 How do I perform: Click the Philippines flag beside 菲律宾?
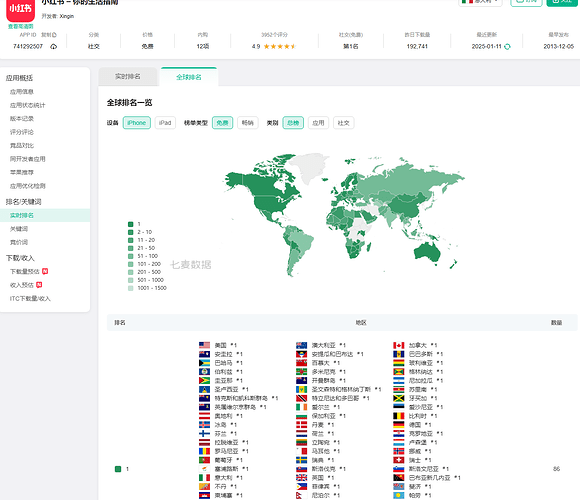coord(301,486)
